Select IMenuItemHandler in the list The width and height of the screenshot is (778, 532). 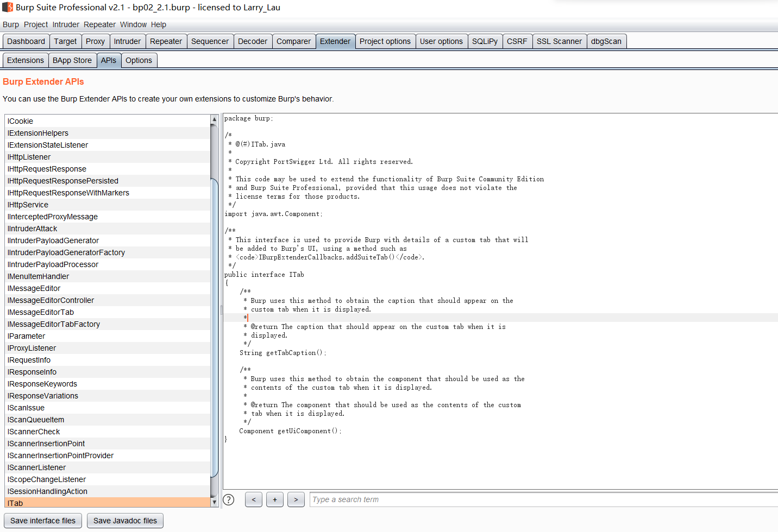(108, 276)
